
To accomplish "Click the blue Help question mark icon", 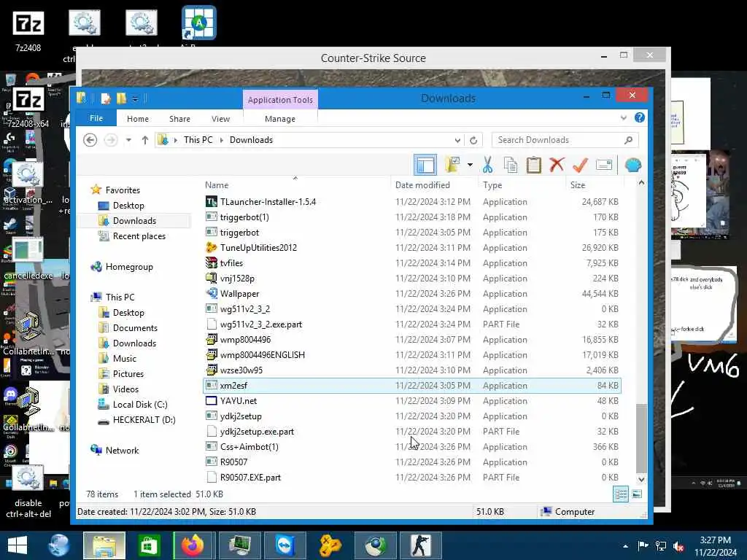I will 640,117.
